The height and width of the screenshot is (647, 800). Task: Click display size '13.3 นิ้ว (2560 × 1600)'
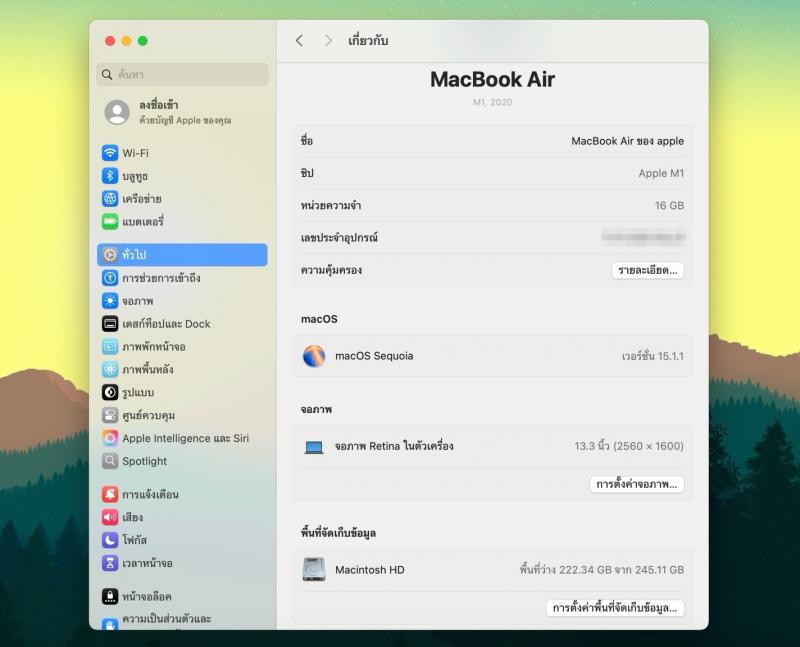coord(629,446)
